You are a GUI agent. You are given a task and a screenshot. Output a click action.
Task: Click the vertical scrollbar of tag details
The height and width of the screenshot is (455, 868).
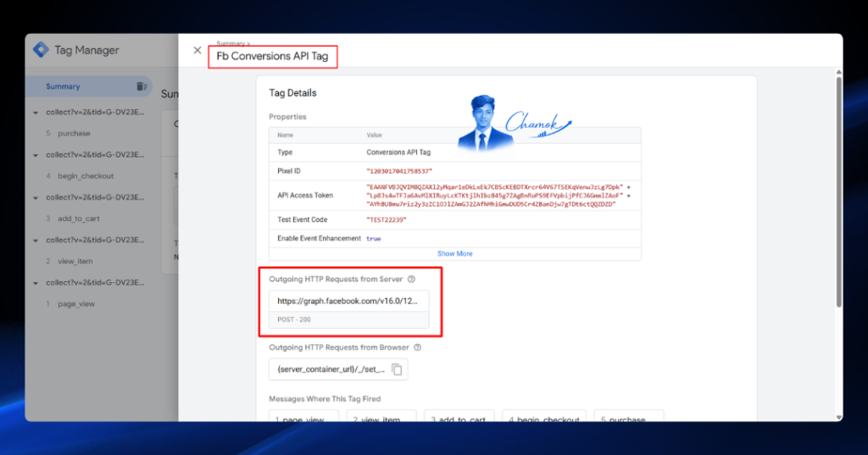[838, 191]
